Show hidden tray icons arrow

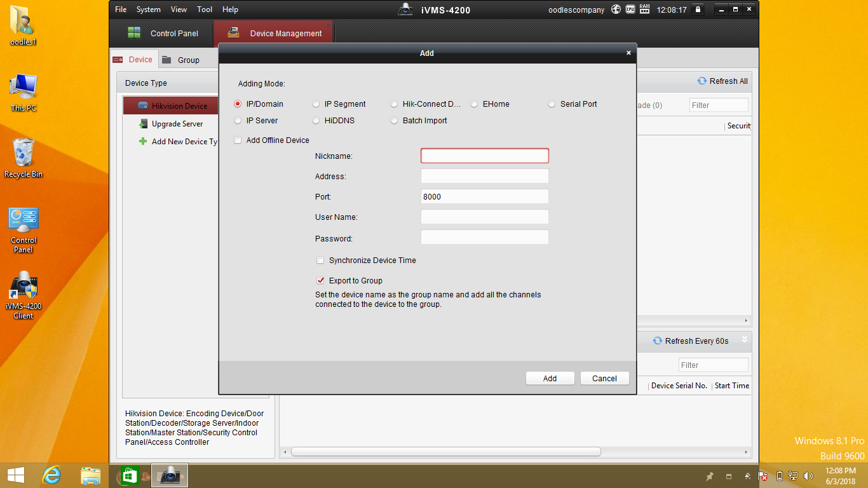(x=748, y=476)
